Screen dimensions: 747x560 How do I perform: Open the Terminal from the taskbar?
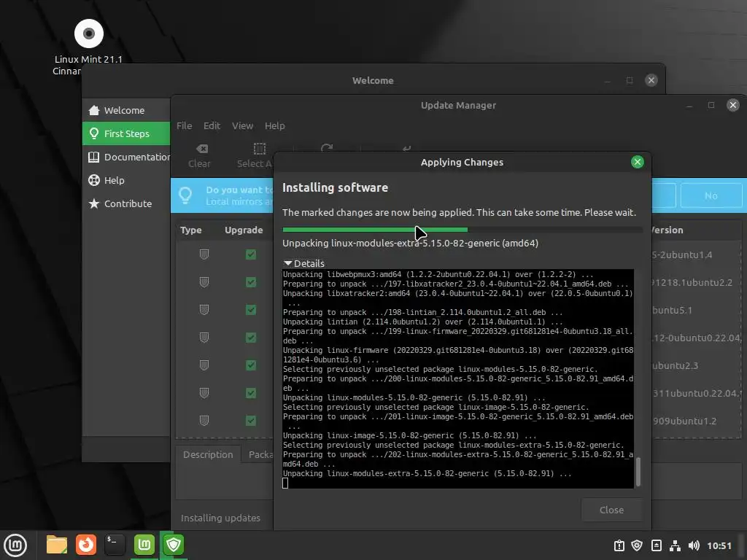click(115, 545)
